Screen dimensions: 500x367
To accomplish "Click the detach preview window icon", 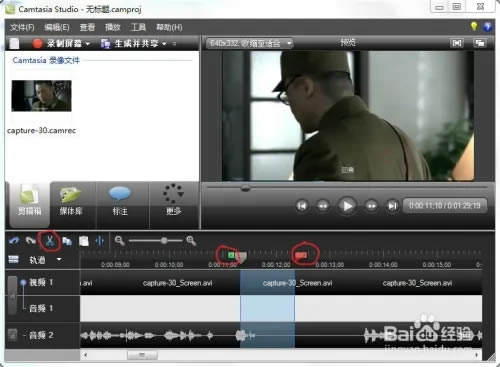I will tap(480, 43).
